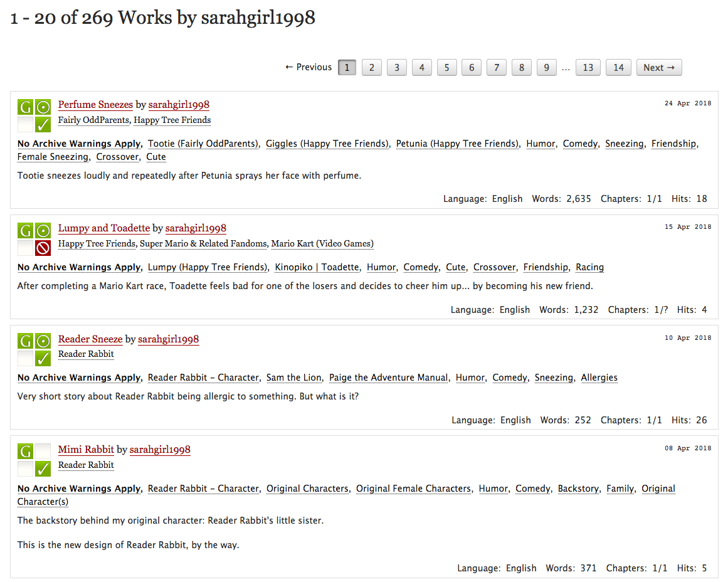This screenshot has width=728, height=582.
Task: Click the category circle icon for Perfume Sneezes
Action: 43,107
